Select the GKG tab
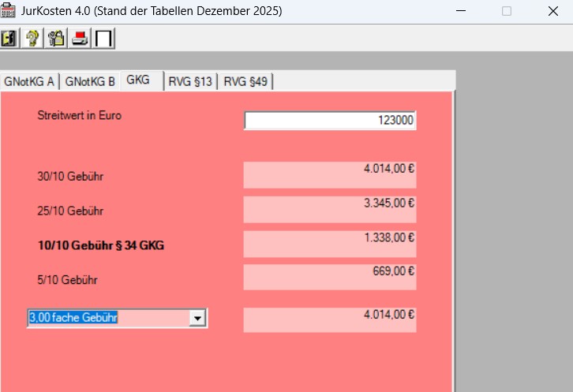This screenshot has width=573, height=392. tap(138, 80)
